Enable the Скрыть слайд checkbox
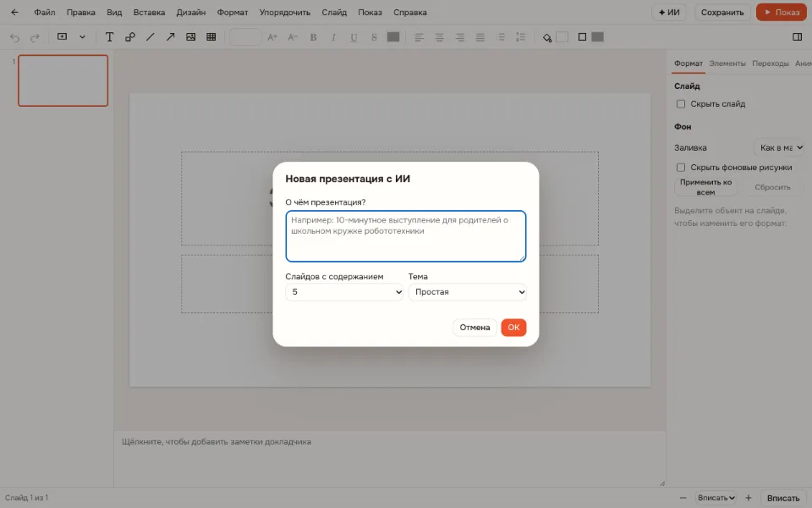 tap(680, 104)
